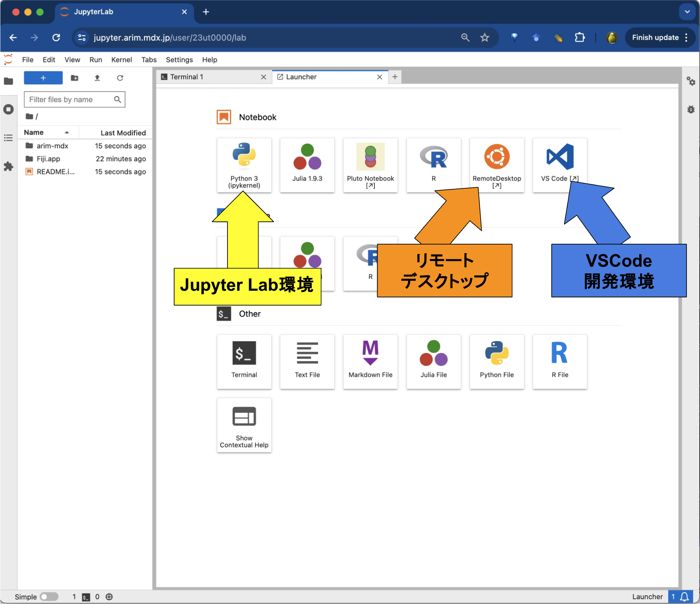The width and height of the screenshot is (700, 604).
Task: Open a new Terminal from the Other section
Action: (244, 361)
